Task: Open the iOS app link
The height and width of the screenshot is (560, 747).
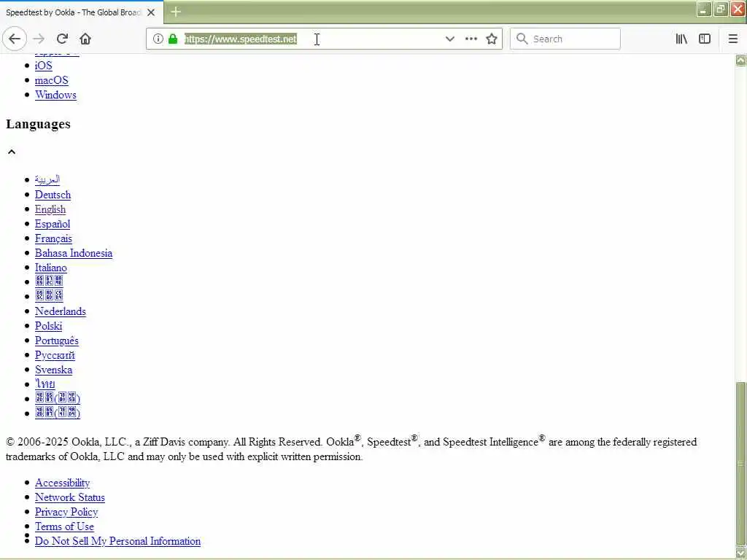Action: point(43,66)
